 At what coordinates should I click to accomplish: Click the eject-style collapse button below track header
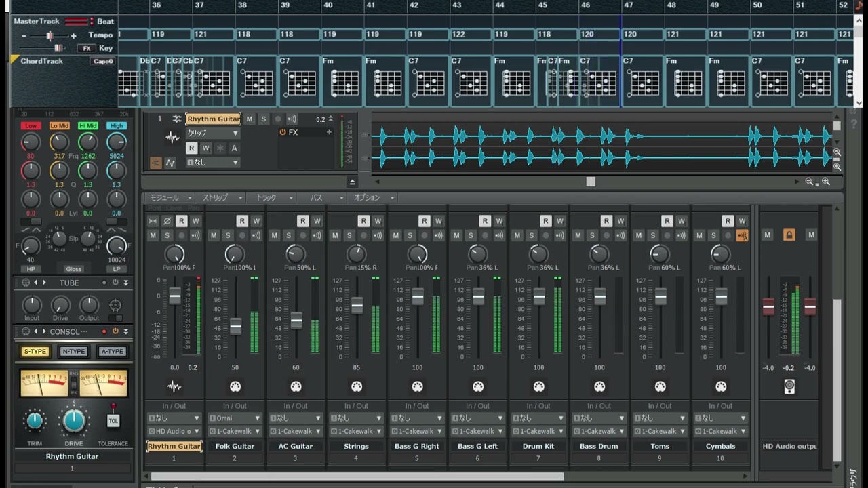[x=352, y=182]
